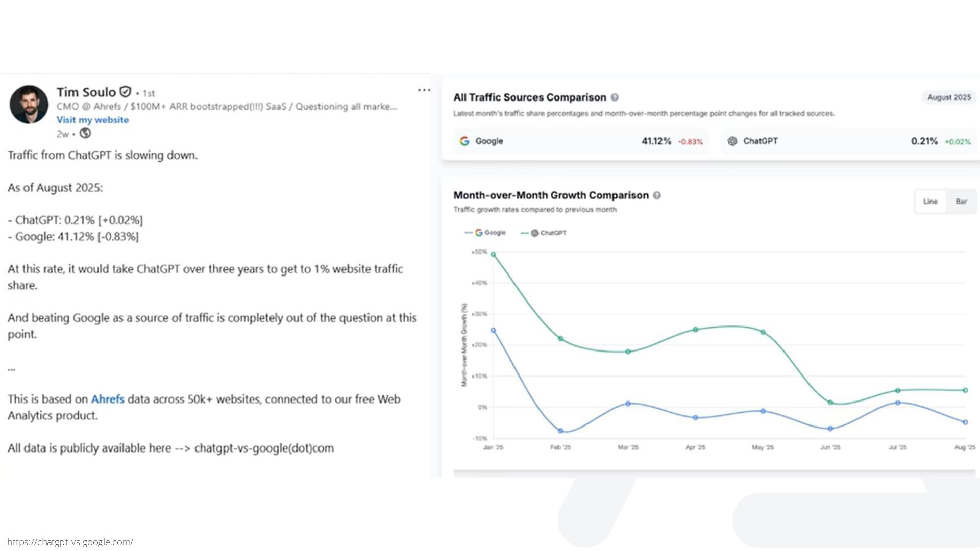Open the August 2025 month selector
This screenshot has width=980, height=551.
(x=949, y=97)
